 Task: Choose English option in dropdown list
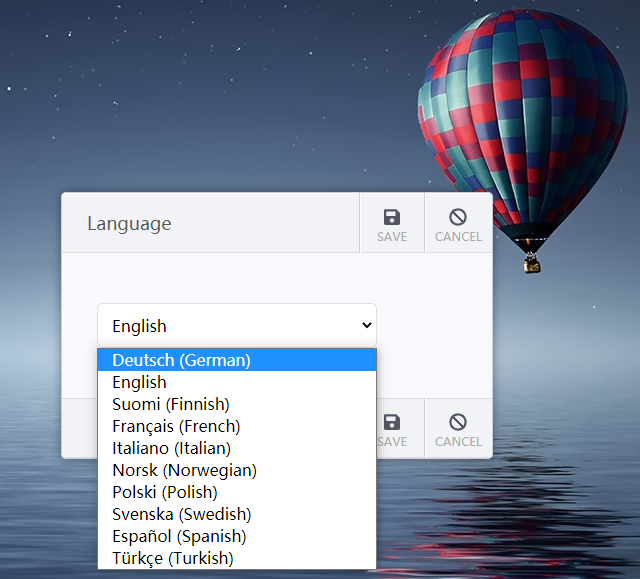[x=237, y=382]
